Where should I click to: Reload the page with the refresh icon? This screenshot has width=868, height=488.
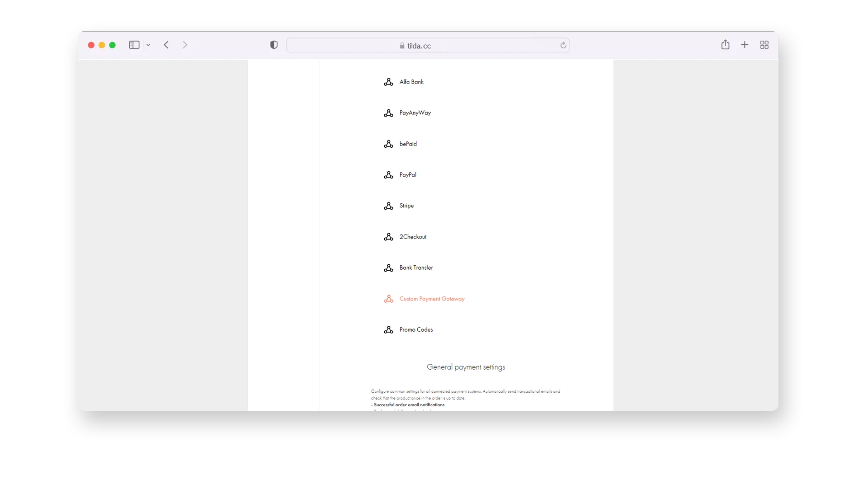click(x=563, y=45)
